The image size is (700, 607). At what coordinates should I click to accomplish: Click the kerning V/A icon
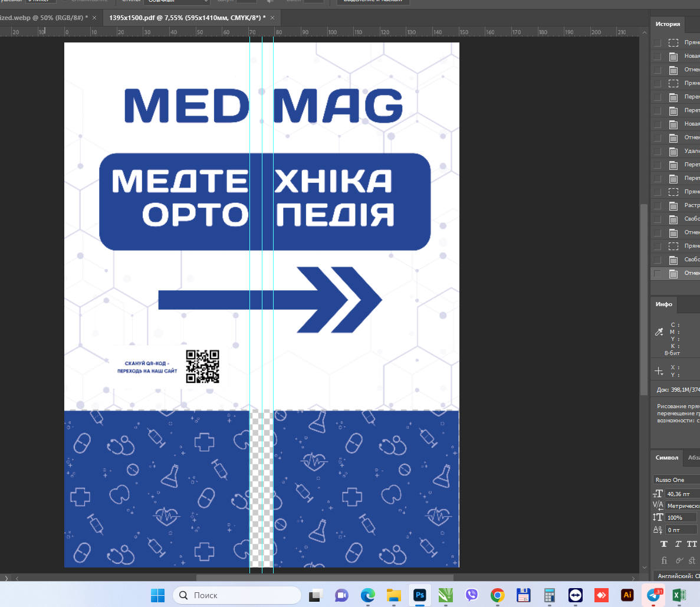tap(658, 505)
